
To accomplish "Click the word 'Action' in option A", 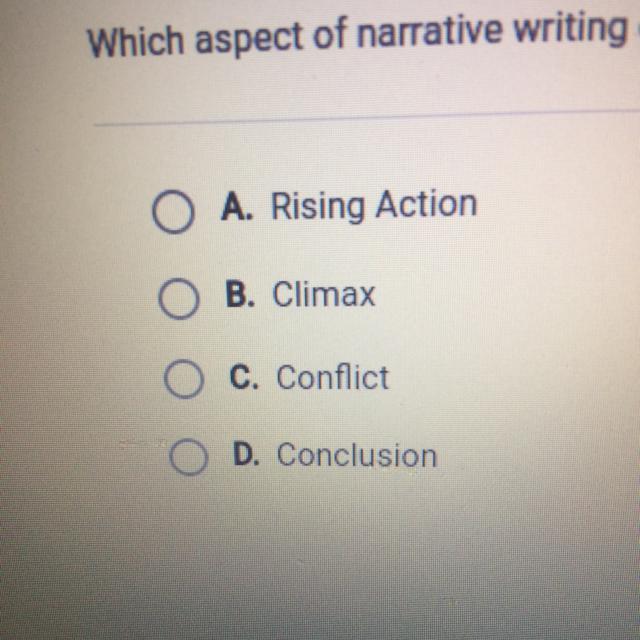I will tap(426, 205).
